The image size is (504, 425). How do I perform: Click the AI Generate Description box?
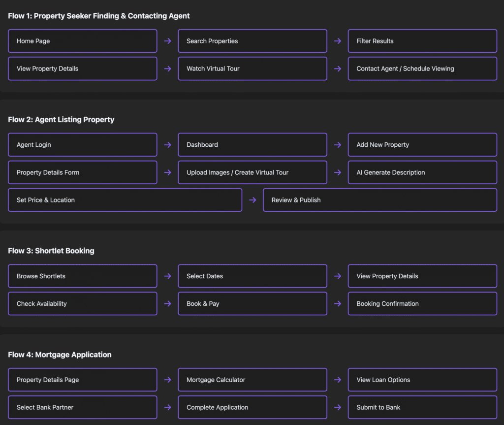pos(422,172)
